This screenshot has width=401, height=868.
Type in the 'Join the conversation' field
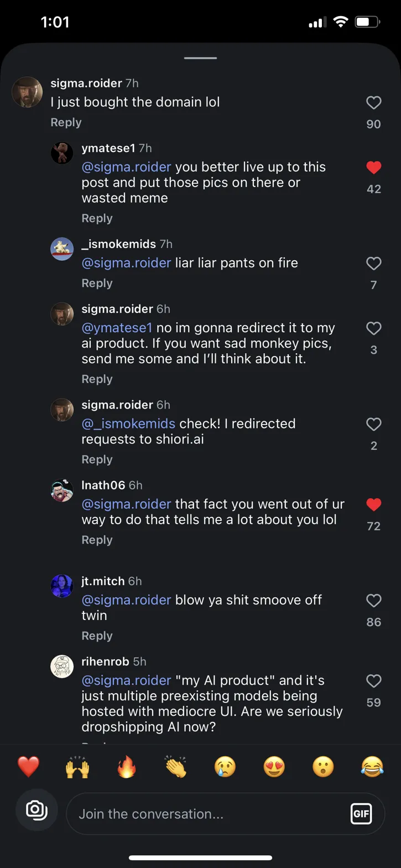[x=210, y=814]
